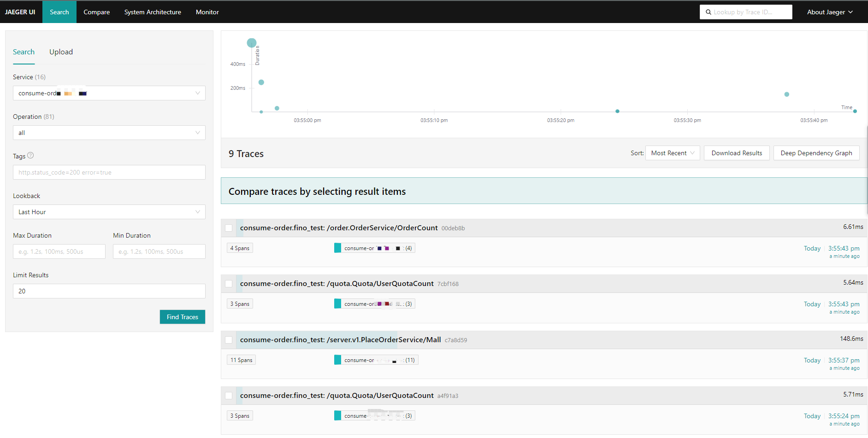Click the Limit Results input field

[x=109, y=291]
